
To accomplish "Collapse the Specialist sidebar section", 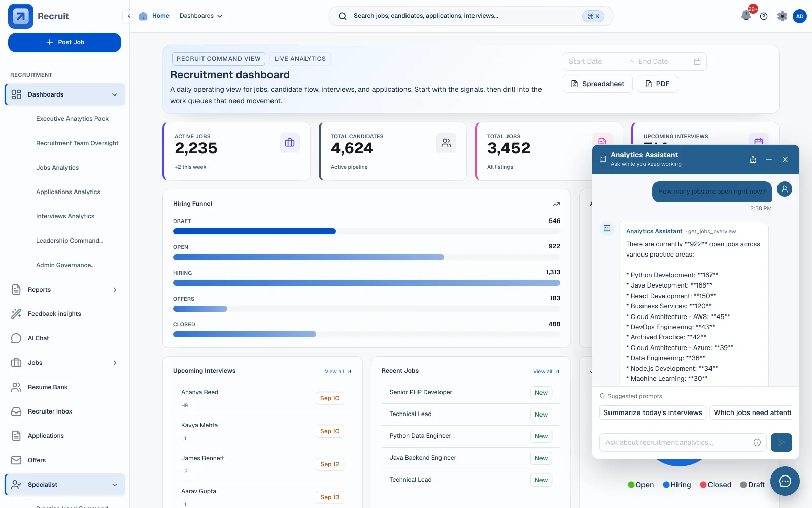I will pyautogui.click(x=115, y=485).
